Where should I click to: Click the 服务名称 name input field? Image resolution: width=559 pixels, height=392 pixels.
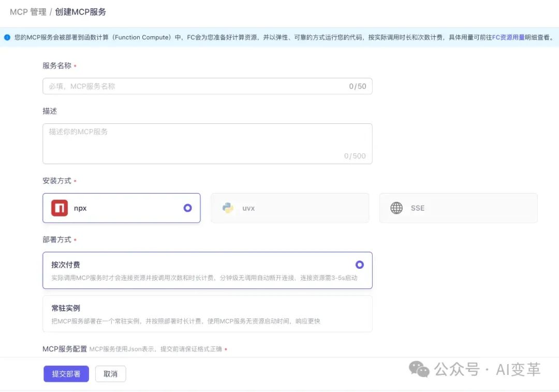(207, 86)
